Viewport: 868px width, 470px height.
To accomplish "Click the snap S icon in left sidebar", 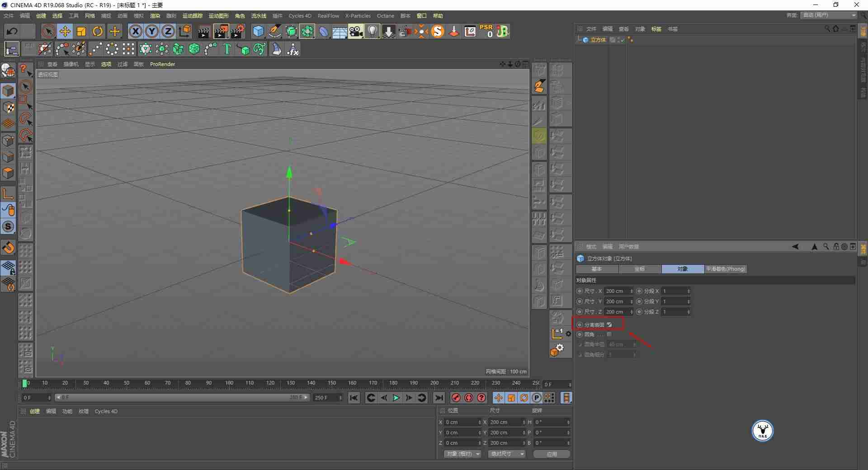I will pos(8,226).
